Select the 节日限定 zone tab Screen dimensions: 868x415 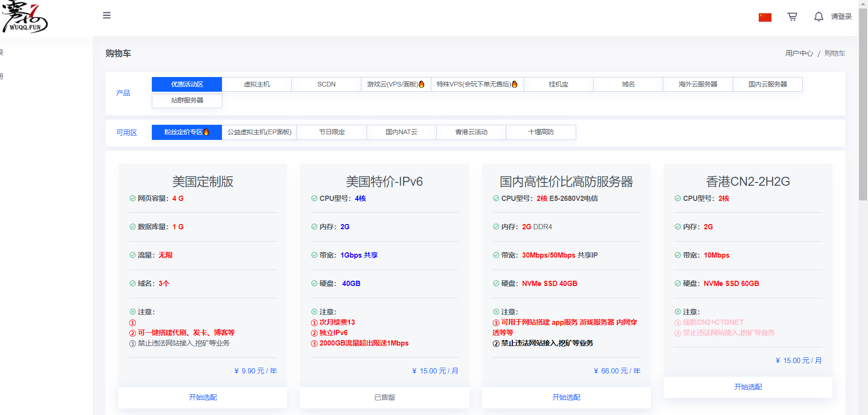332,132
